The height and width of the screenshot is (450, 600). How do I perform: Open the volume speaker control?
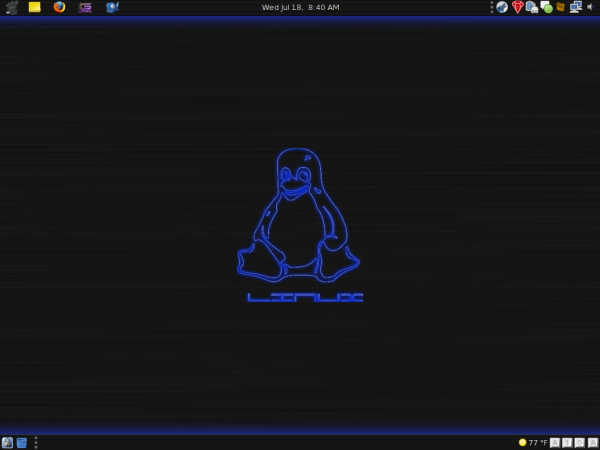point(590,7)
